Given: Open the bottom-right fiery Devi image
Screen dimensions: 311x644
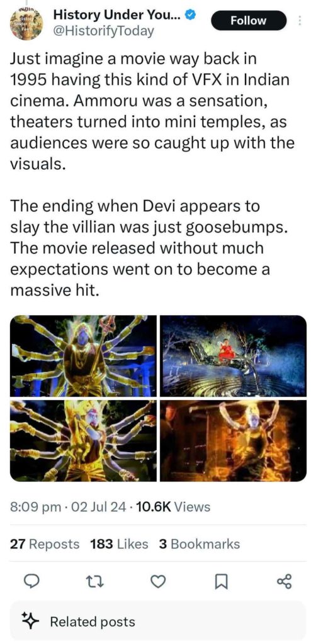Looking at the screenshot, I should tap(233, 440).
